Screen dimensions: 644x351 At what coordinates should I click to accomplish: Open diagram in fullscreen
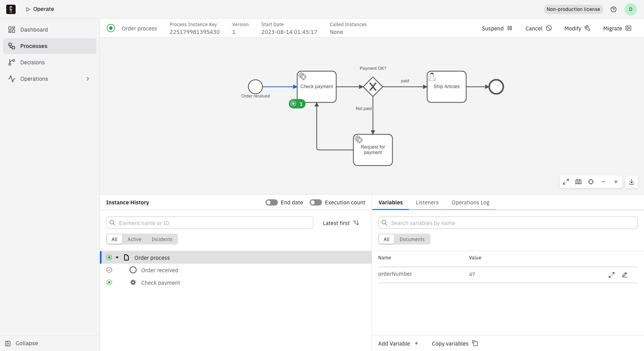point(566,182)
